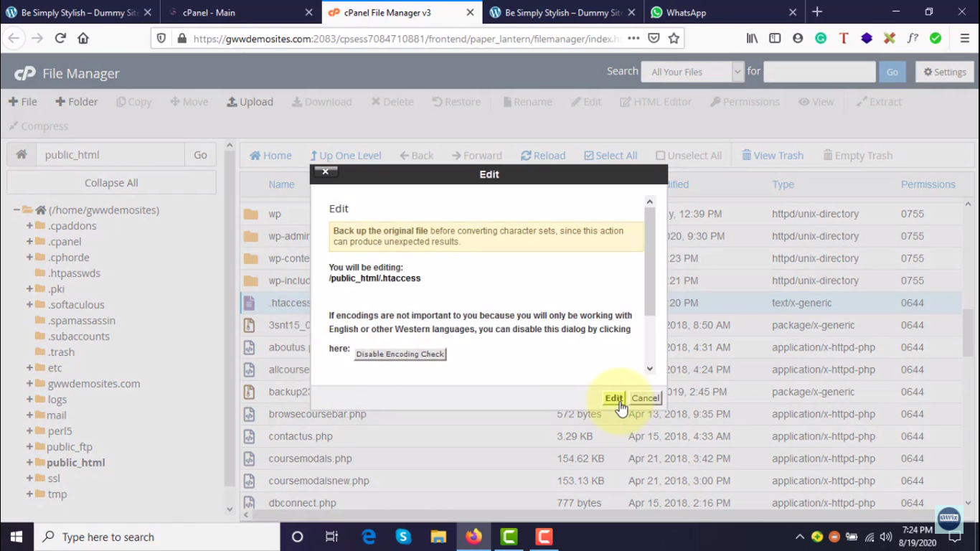Click Extract in the toolbar
The image size is (980, 551).
coord(879,102)
